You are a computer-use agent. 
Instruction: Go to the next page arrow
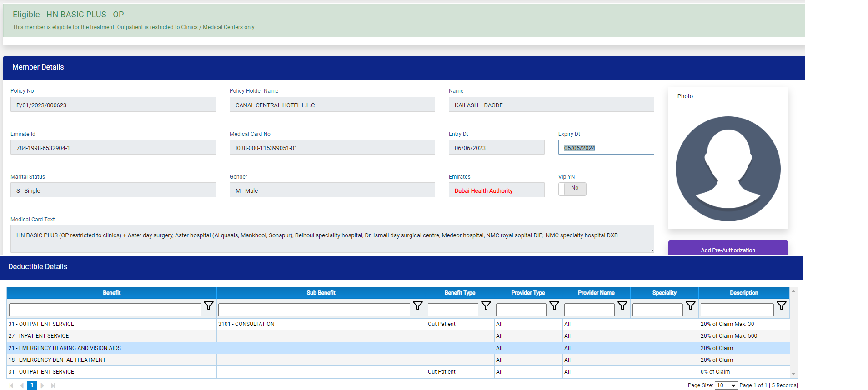click(x=42, y=385)
